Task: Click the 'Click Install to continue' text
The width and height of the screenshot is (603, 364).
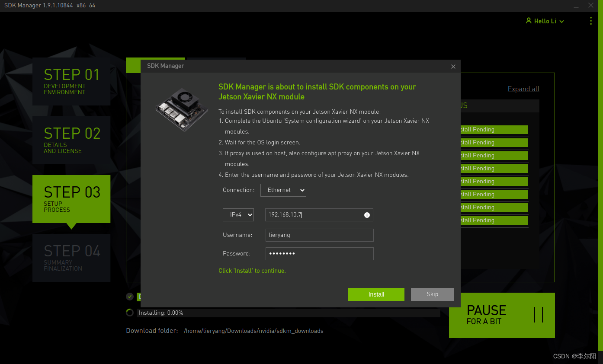Action: (252, 271)
